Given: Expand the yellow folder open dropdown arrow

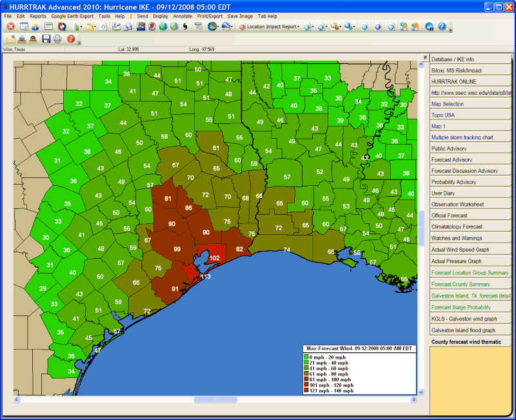Looking at the screenshot, I should pyautogui.click(x=95, y=27).
